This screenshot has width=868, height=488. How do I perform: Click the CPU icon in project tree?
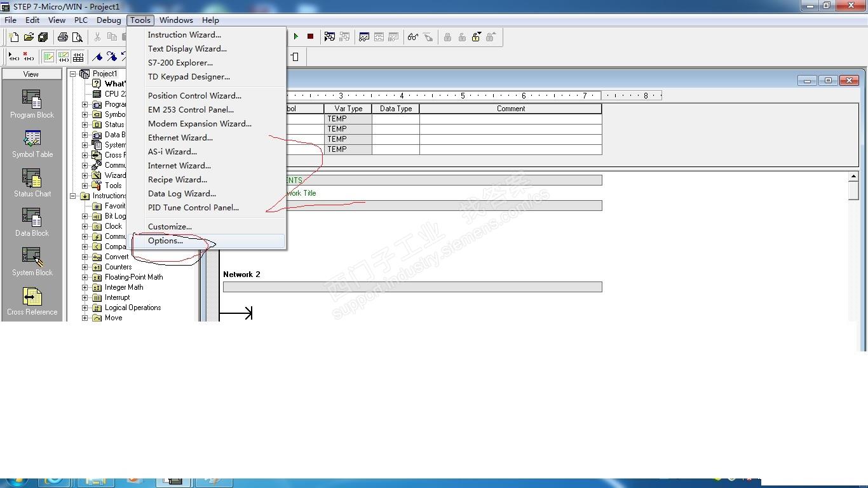97,94
